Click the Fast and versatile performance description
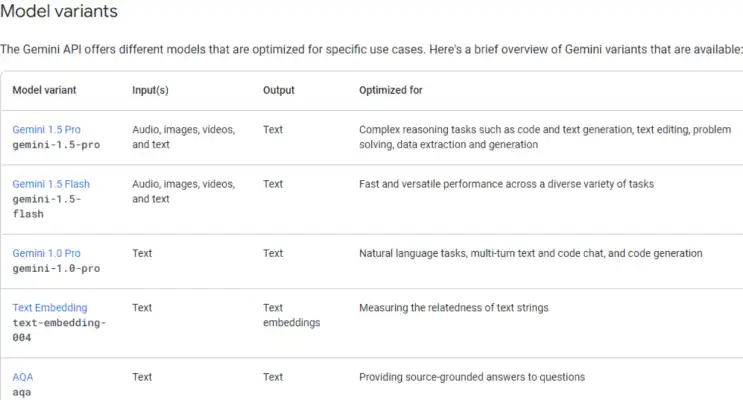Image resolution: width=743 pixels, height=400 pixels. (506, 184)
